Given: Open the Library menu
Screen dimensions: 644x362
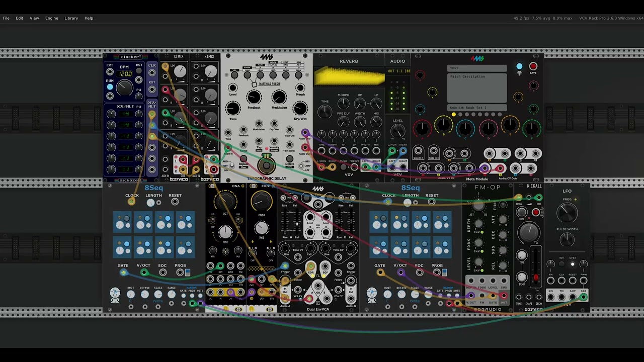Looking at the screenshot, I should click(x=71, y=18).
